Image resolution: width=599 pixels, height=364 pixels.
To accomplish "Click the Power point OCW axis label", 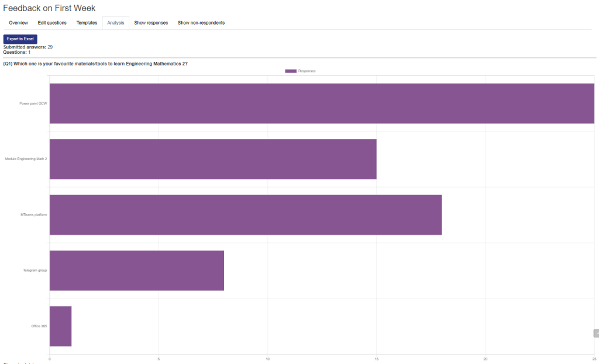I will pyautogui.click(x=33, y=103).
